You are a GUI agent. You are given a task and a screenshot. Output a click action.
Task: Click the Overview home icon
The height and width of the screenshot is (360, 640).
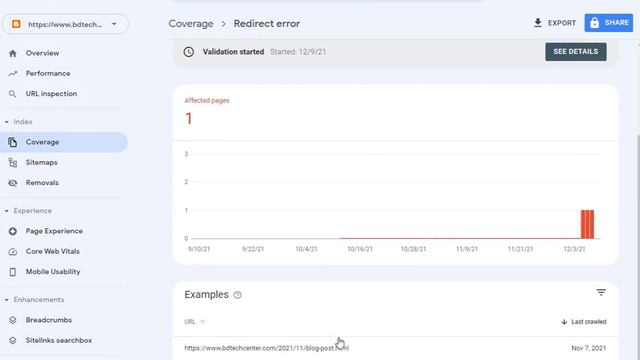(13, 53)
